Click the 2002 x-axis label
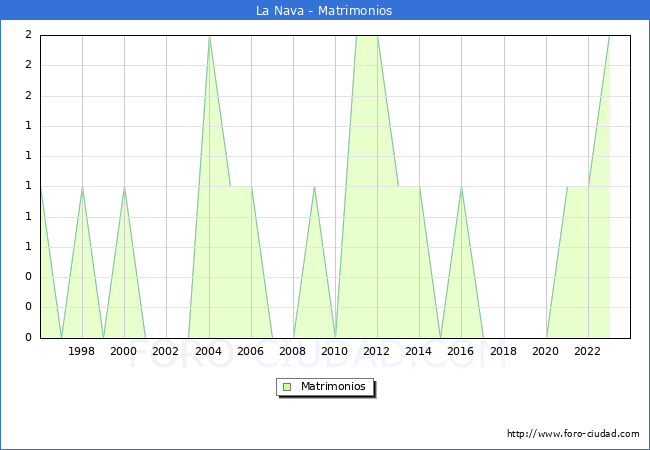The width and height of the screenshot is (650, 450). (165, 351)
